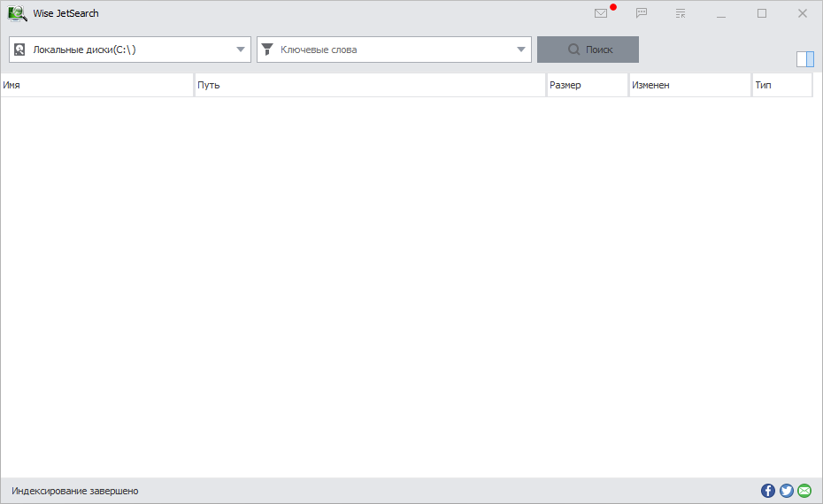Image resolution: width=823 pixels, height=504 pixels.
Task: Maximize the Wise JetSearch window
Action: coord(762,13)
